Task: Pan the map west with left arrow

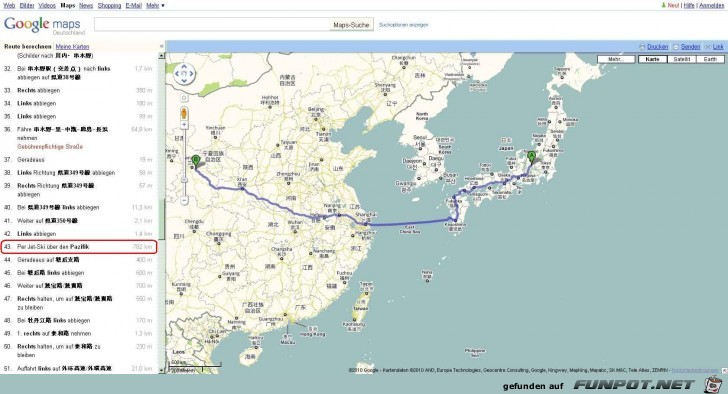Action: click(x=177, y=73)
